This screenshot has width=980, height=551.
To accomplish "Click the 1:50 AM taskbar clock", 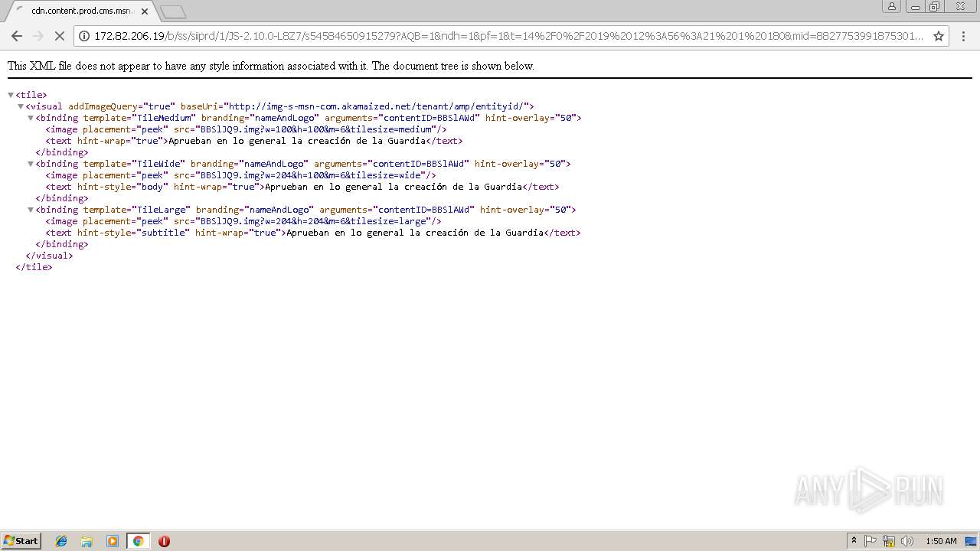I will (941, 541).
